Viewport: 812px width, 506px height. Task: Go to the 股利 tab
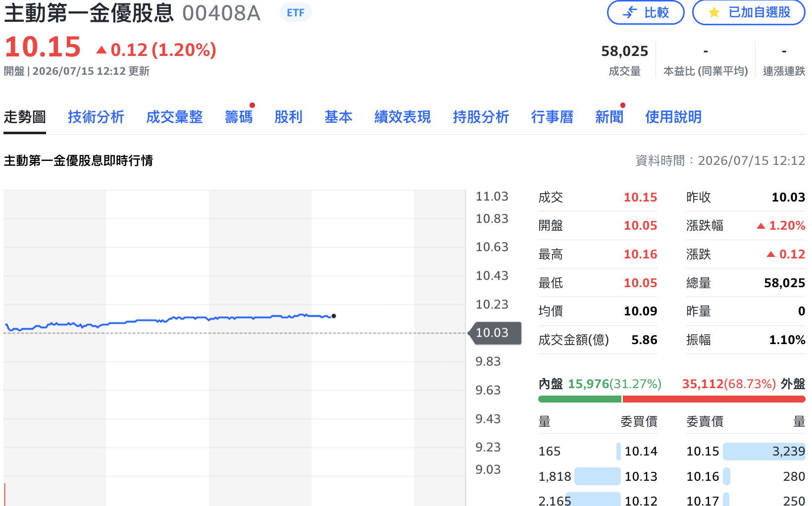(289, 117)
